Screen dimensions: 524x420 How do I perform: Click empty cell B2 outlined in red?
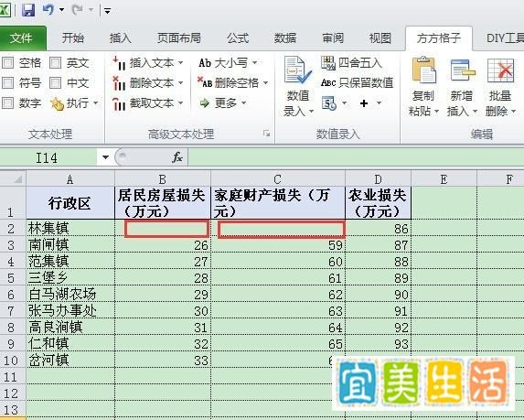(x=166, y=229)
